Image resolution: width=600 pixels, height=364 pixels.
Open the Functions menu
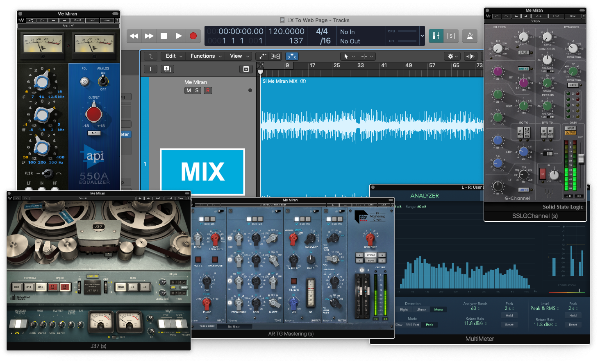click(206, 56)
